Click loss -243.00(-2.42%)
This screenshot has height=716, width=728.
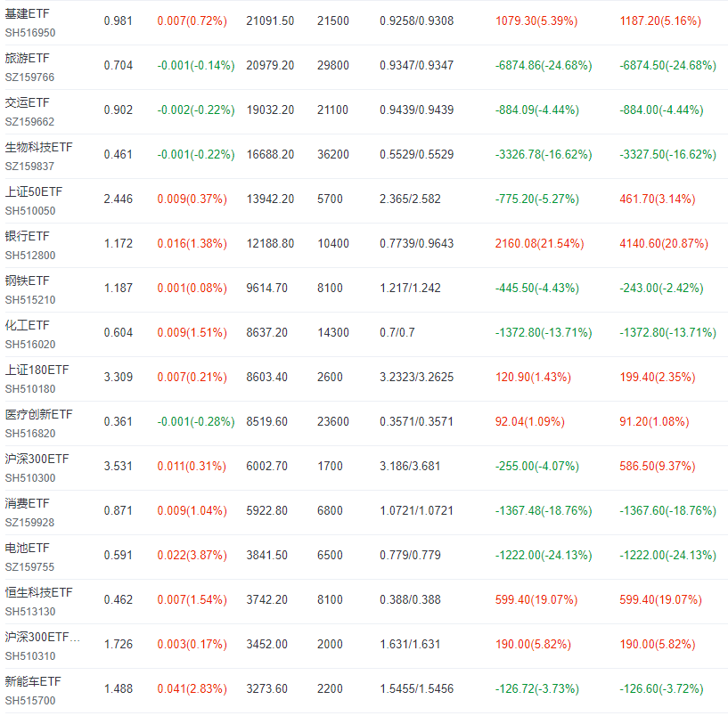pyautogui.click(x=661, y=289)
